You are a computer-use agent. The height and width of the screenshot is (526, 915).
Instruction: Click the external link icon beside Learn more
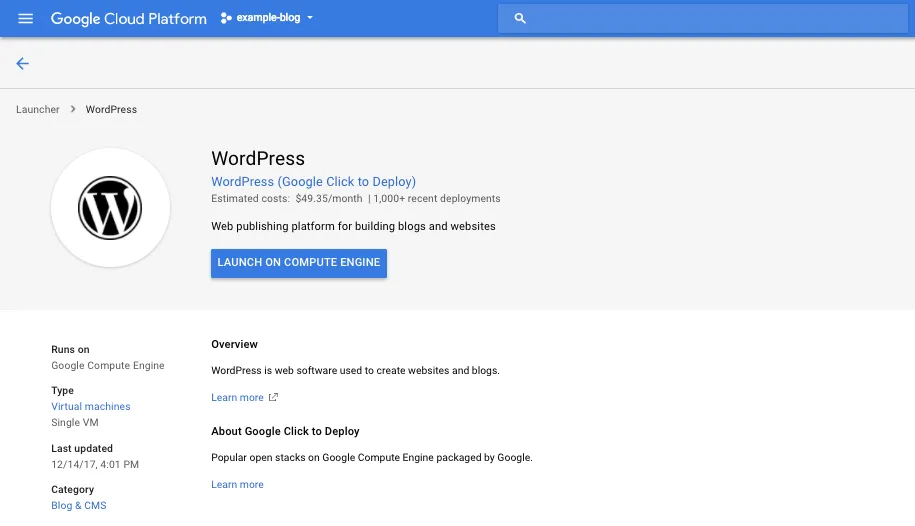273,397
